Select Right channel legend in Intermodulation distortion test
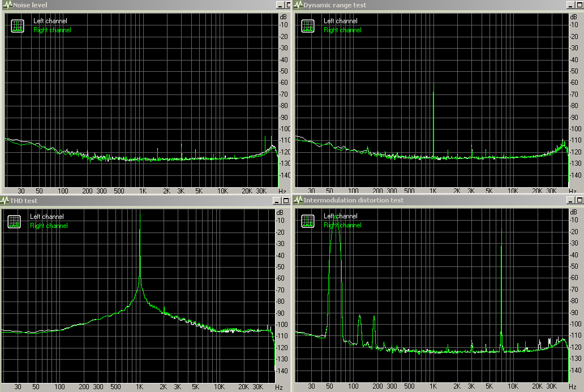Image resolution: width=584 pixels, height=392 pixels. pos(342,225)
